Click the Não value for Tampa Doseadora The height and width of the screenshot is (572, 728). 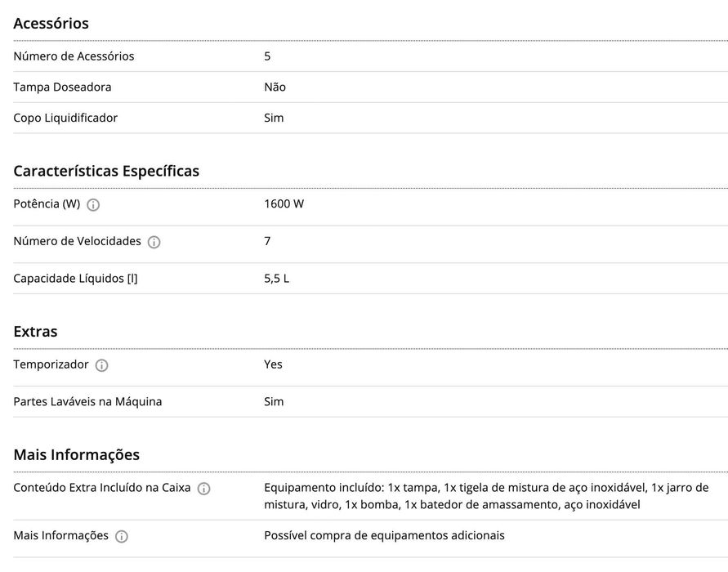tap(275, 87)
